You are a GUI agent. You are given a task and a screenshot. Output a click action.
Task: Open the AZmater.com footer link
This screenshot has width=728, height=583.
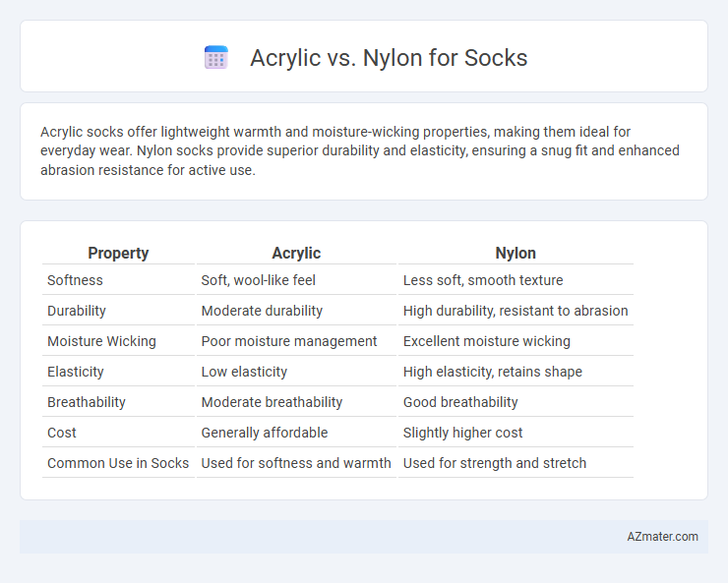click(x=662, y=537)
